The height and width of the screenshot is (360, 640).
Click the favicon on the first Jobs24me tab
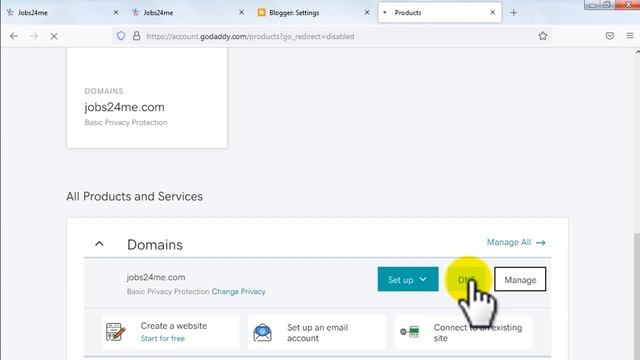[10, 12]
